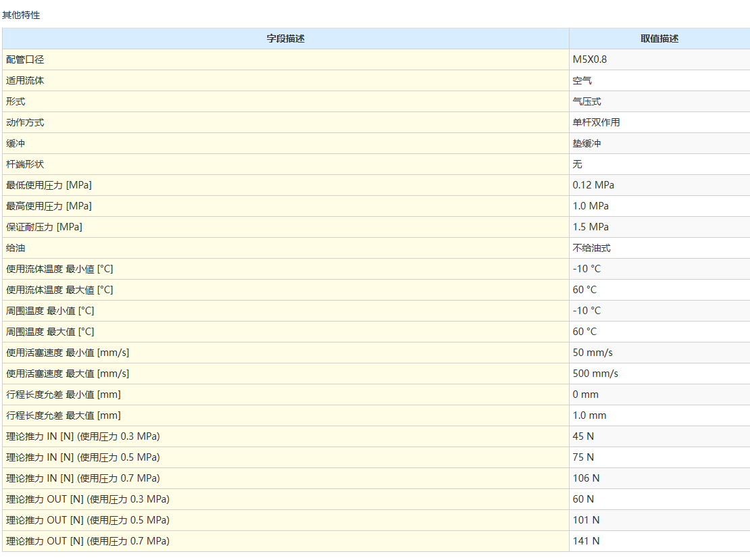This screenshot has height=560, width=750.
Task: Click the 字段描述 column header
Action: (285, 39)
